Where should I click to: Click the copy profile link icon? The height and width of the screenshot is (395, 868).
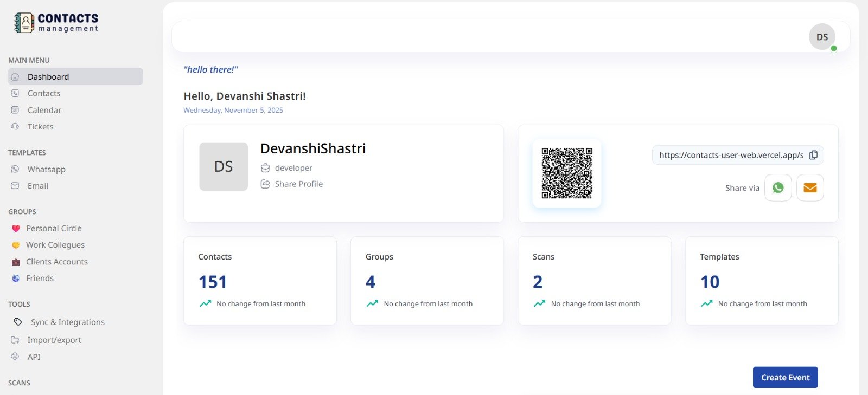coord(813,155)
